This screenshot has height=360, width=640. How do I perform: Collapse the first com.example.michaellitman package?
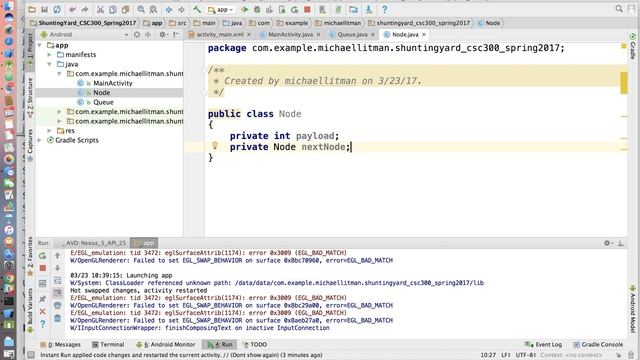[59, 74]
